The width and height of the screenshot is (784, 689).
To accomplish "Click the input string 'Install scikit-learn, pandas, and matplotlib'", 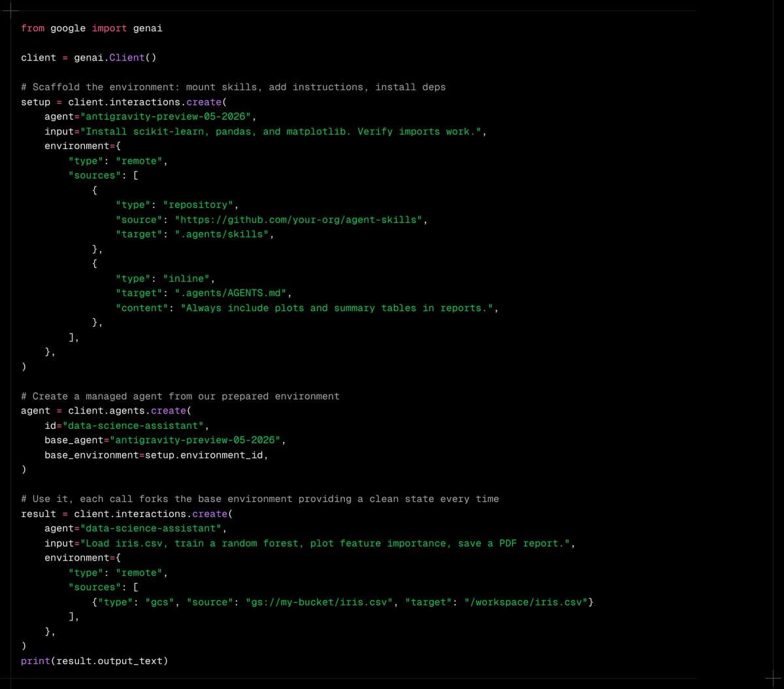I will [282, 131].
